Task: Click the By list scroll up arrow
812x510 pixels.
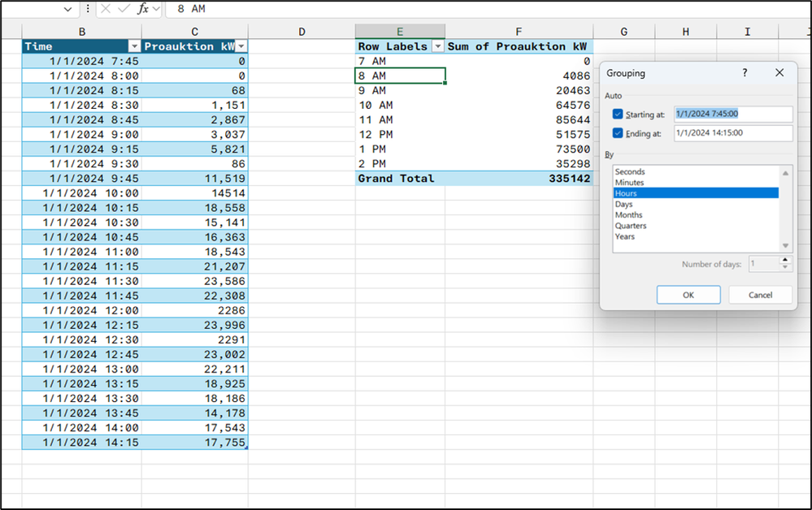Action: [x=785, y=173]
